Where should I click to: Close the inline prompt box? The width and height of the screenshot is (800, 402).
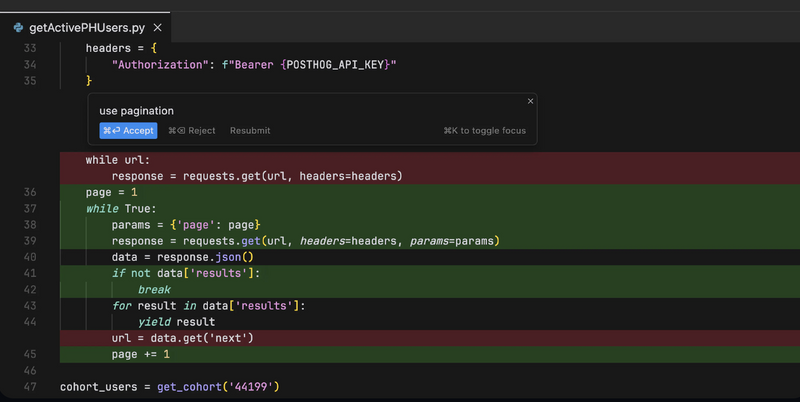tap(531, 101)
